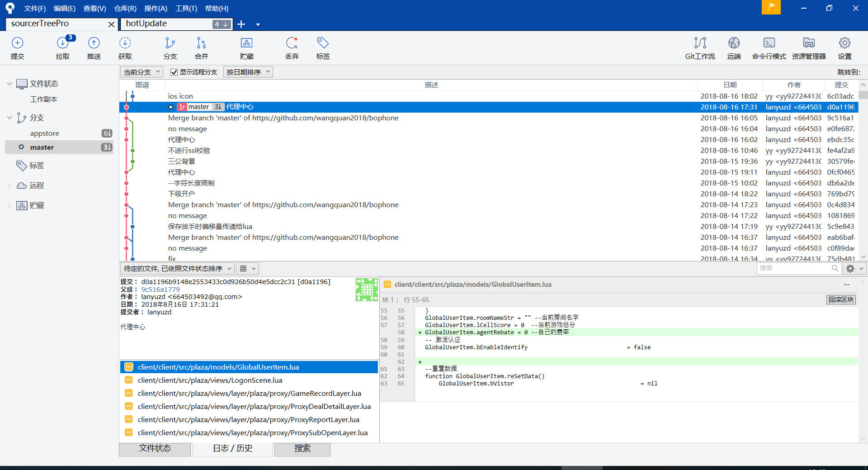
Task: Select the 'ios icon' commit row
Action: pyautogui.click(x=489, y=96)
